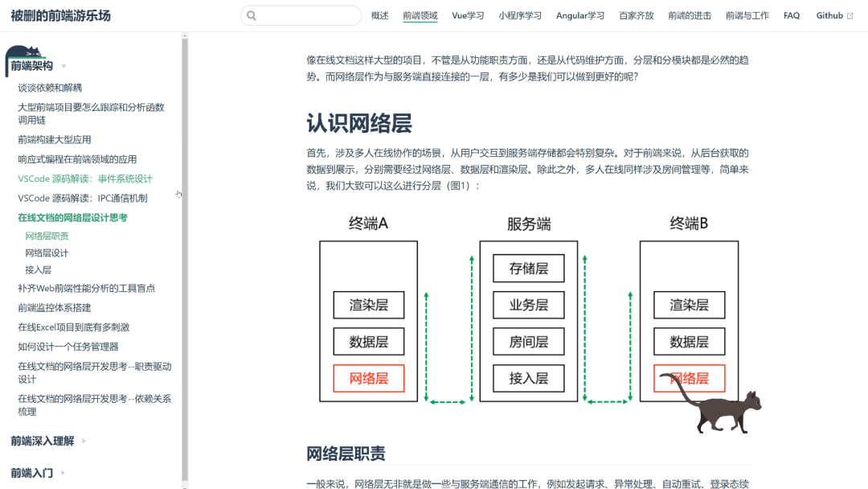Jump to 接入层 subsection
This screenshot has height=489, width=868.
(x=38, y=270)
